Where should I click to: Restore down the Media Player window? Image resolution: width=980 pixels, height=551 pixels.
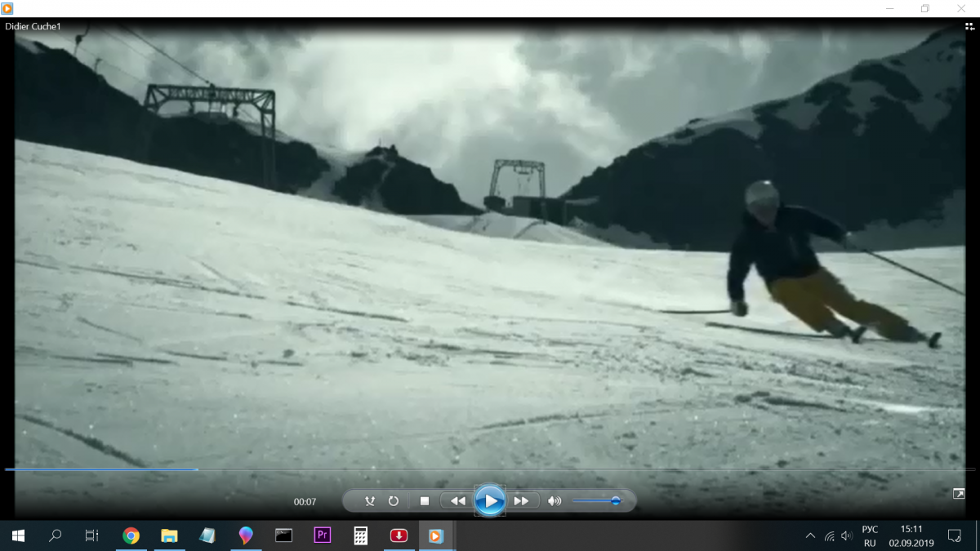(924, 8)
